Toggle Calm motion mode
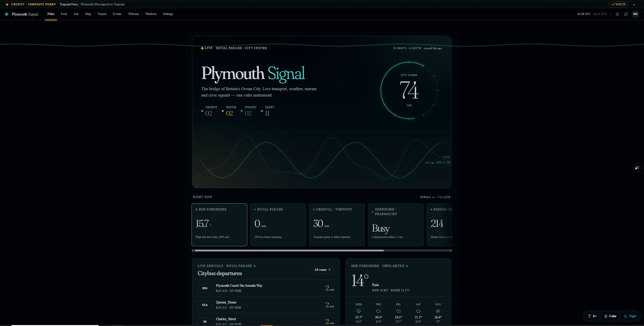Viewport: 644px width, 326px height. (x=610, y=316)
